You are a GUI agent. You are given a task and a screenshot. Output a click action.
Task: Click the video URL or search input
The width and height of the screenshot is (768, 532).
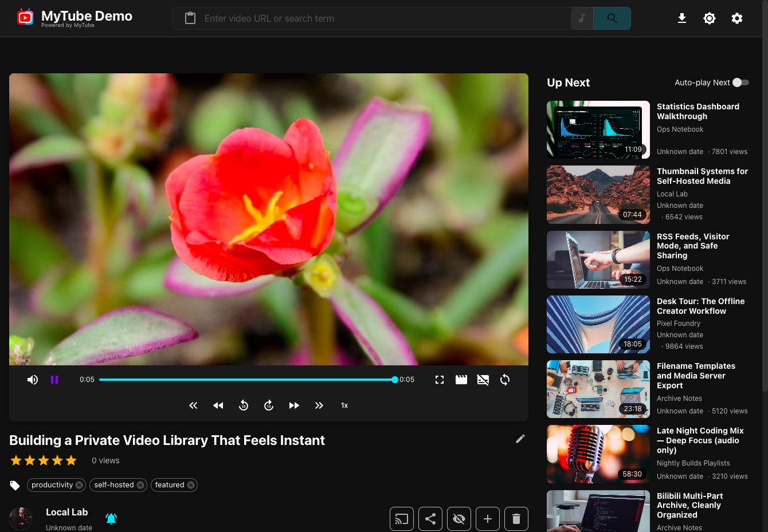coord(384,18)
